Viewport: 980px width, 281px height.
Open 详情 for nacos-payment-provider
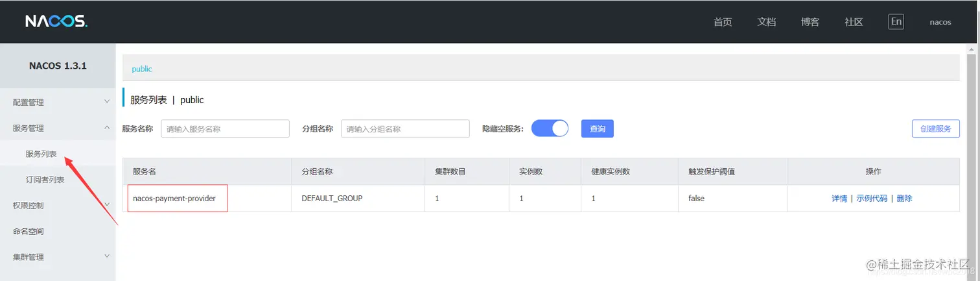(839, 199)
